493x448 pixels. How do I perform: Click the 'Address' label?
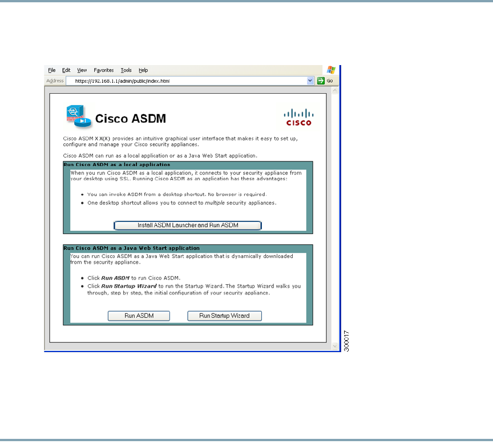click(55, 81)
